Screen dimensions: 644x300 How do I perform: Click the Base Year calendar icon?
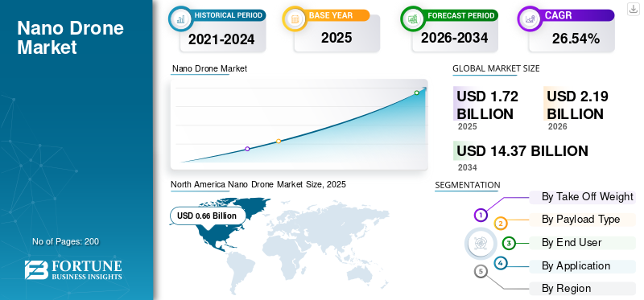295,18
